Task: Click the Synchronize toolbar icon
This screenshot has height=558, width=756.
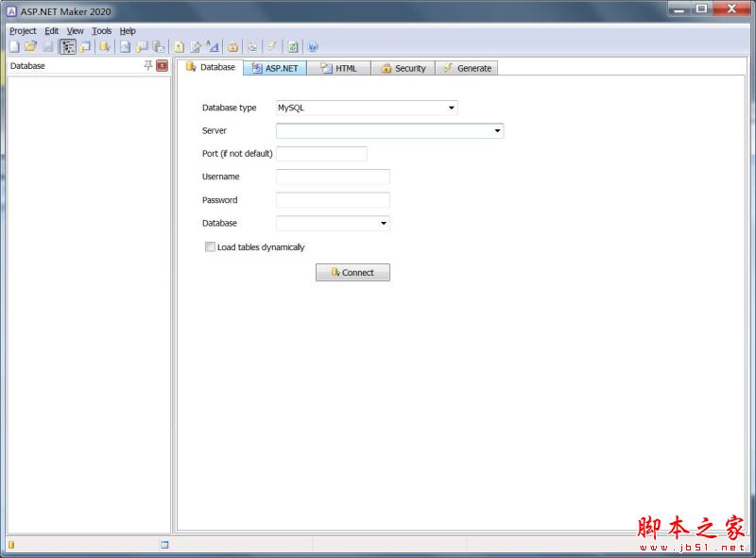Action: pyautogui.click(x=250, y=45)
